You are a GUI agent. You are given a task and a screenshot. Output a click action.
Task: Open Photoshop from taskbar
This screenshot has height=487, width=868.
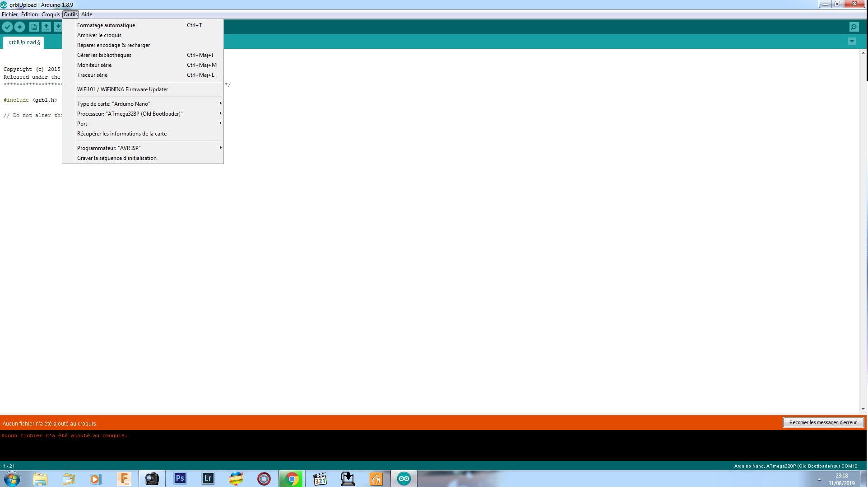(x=180, y=479)
